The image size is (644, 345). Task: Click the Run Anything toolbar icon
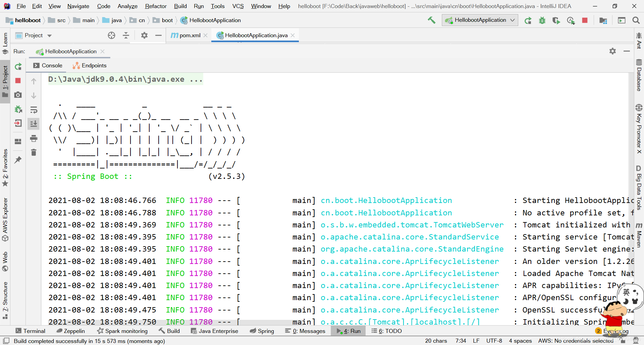[x=622, y=20]
